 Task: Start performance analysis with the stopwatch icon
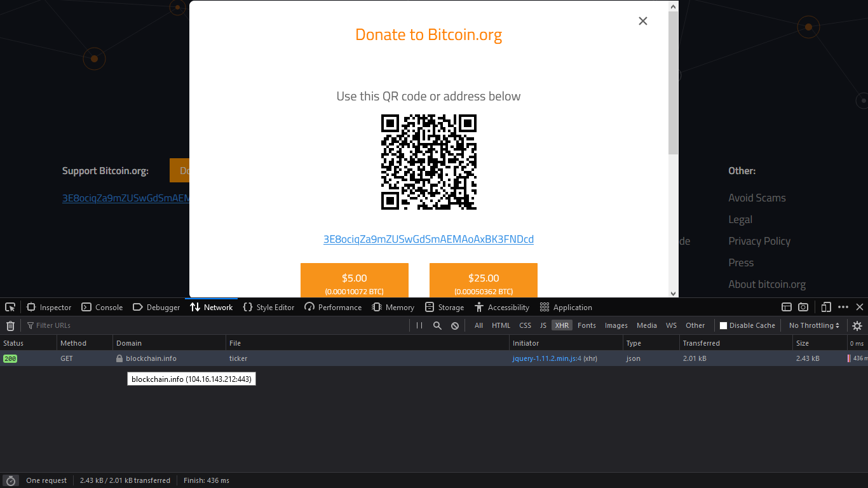point(10,480)
